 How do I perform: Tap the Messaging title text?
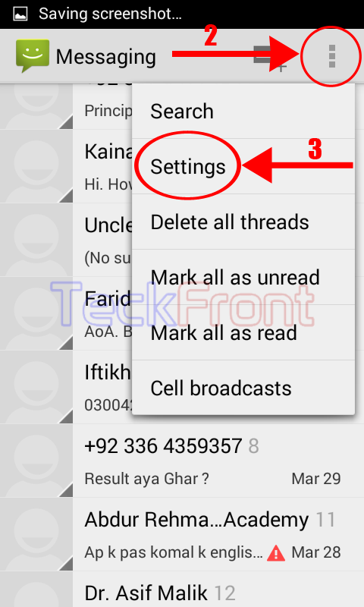[x=106, y=58]
